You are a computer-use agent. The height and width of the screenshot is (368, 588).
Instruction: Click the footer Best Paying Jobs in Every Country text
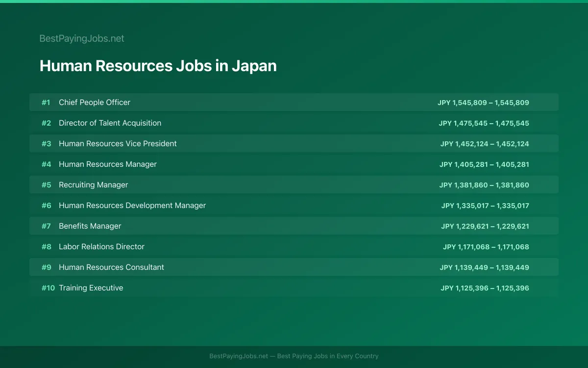[x=328, y=356]
